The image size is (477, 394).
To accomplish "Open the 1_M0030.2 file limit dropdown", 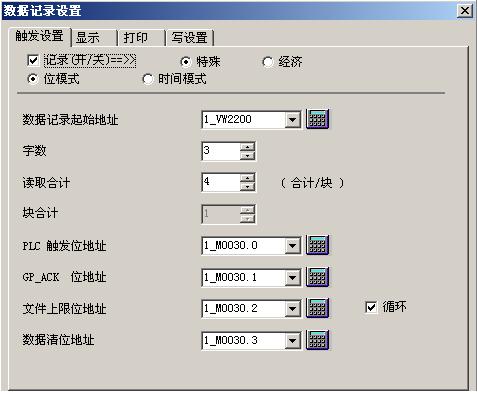I will pyautogui.click(x=292, y=309).
